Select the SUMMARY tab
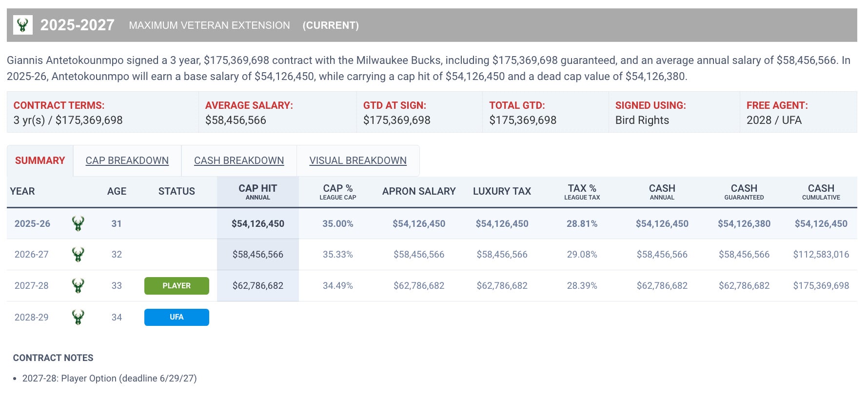The height and width of the screenshot is (401, 868). tap(40, 160)
